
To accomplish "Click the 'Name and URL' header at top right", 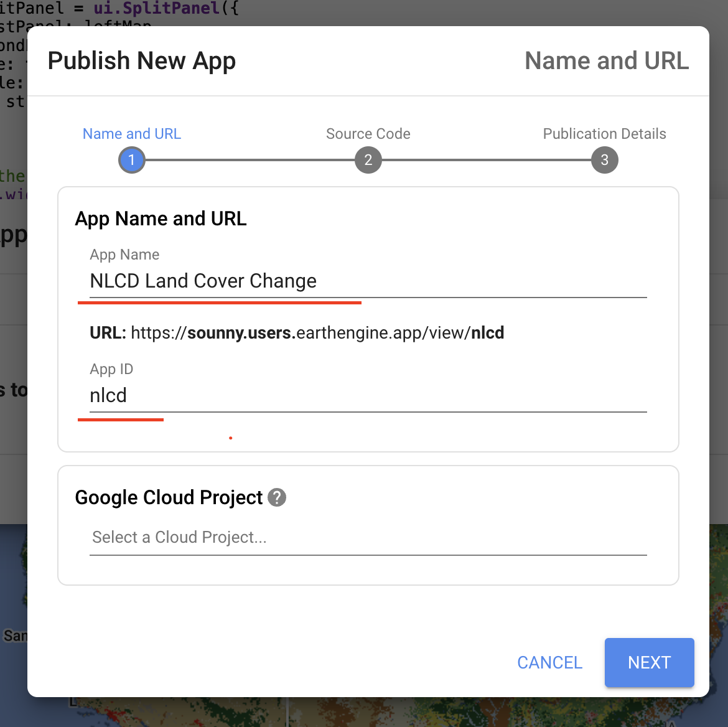I will (607, 61).
